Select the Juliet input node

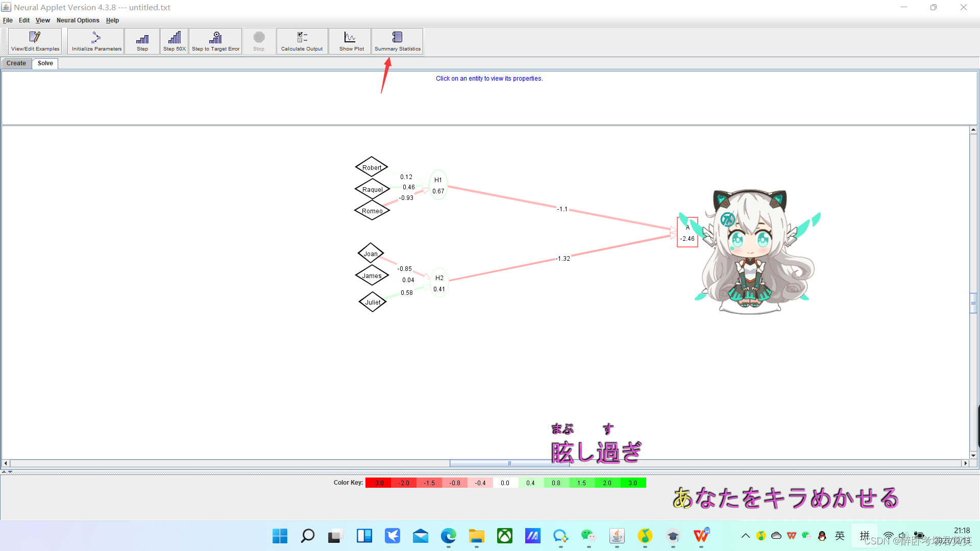click(x=373, y=302)
